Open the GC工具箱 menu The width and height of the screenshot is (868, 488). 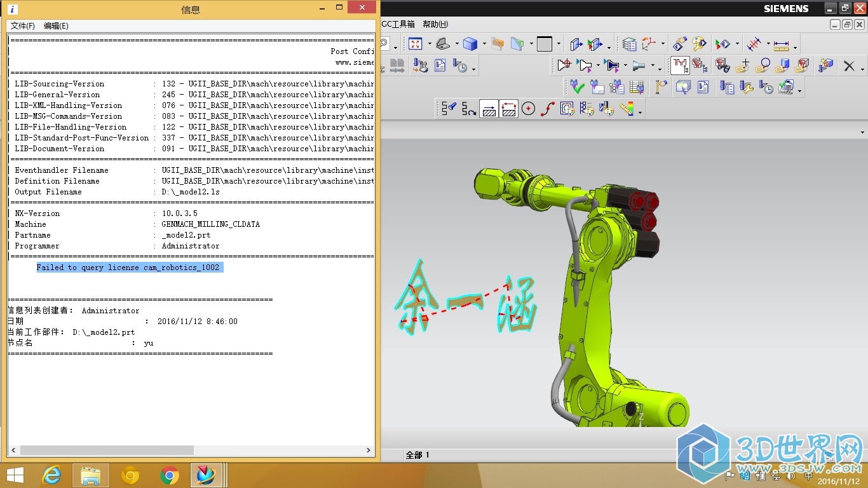(x=398, y=24)
